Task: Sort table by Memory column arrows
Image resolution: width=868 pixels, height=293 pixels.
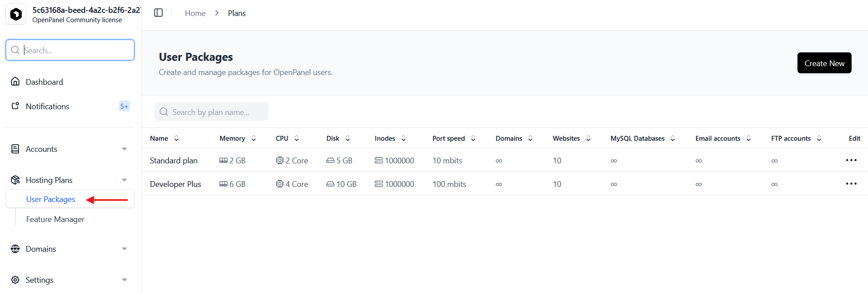Action: coord(254,139)
